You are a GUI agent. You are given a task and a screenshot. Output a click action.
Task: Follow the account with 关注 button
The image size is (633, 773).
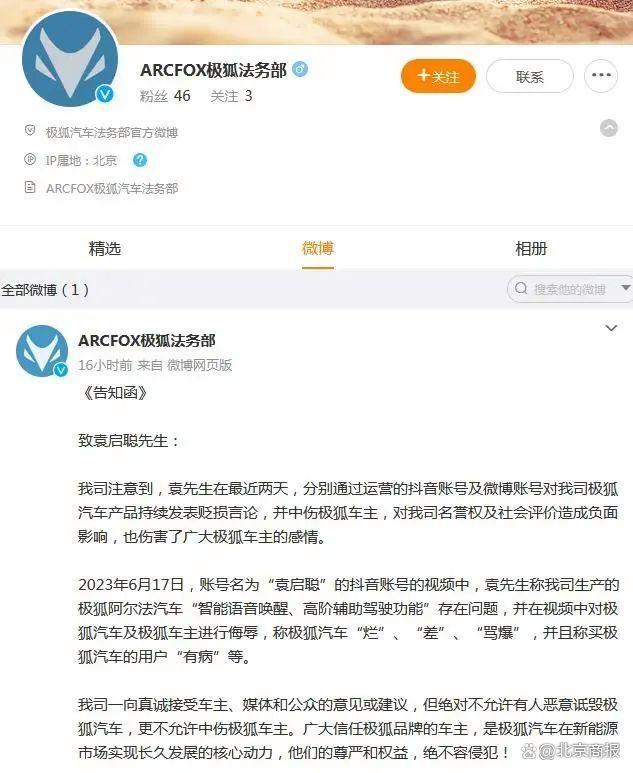pos(438,76)
